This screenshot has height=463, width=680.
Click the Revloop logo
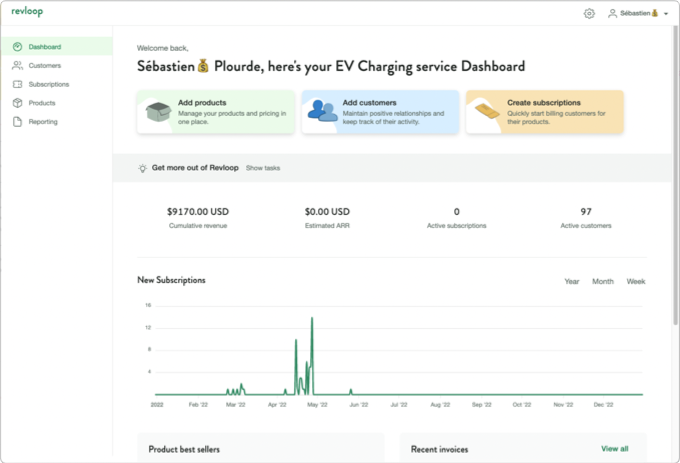tap(26, 12)
